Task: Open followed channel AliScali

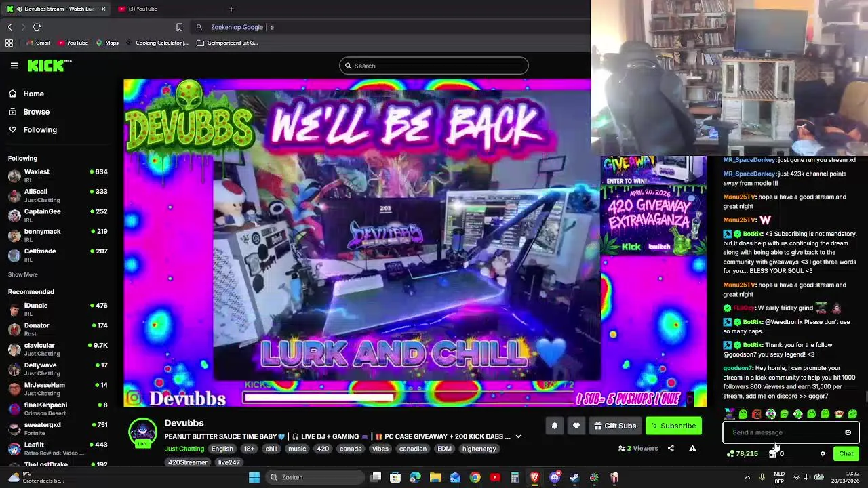Action: click(58, 195)
